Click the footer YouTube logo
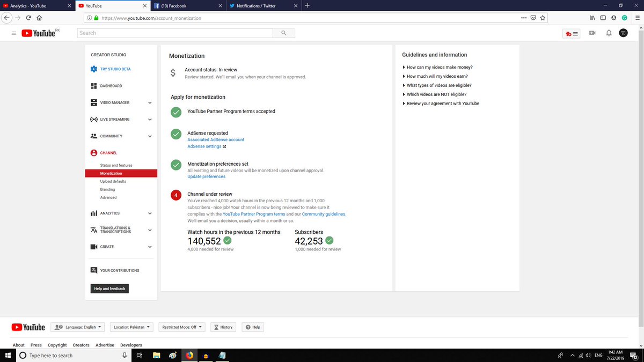 pos(28,327)
